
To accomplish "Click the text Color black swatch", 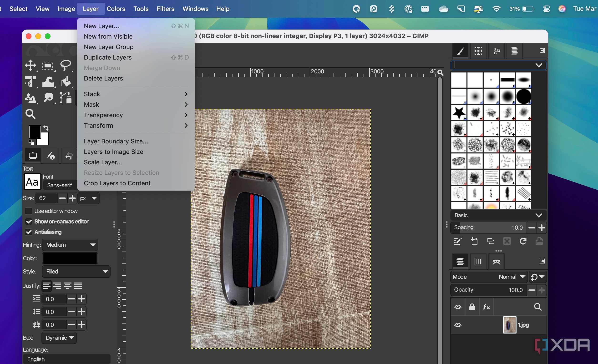I will pos(70,258).
